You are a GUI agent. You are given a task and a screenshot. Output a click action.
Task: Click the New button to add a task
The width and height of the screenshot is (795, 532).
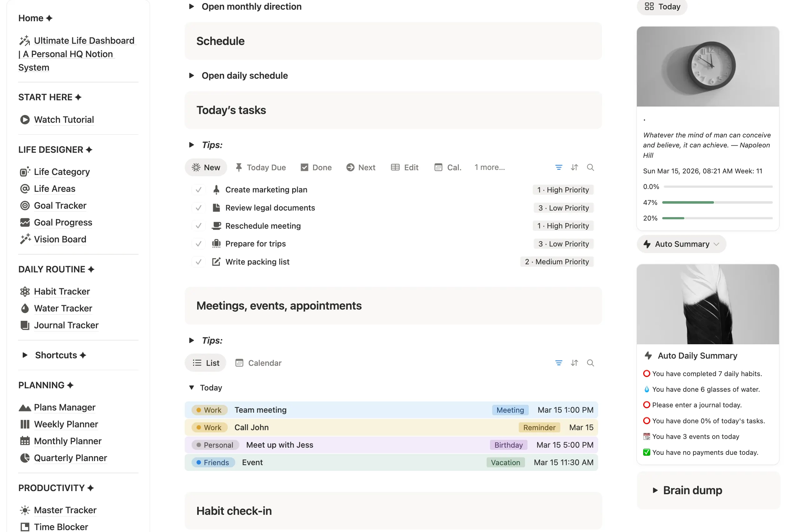206,167
